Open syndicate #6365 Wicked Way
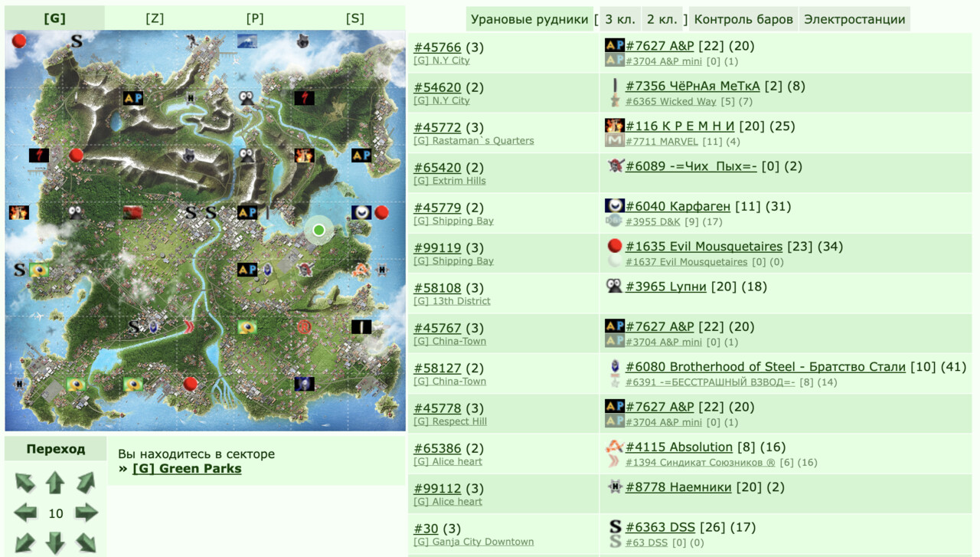This screenshot has height=557, width=980. point(671,101)
